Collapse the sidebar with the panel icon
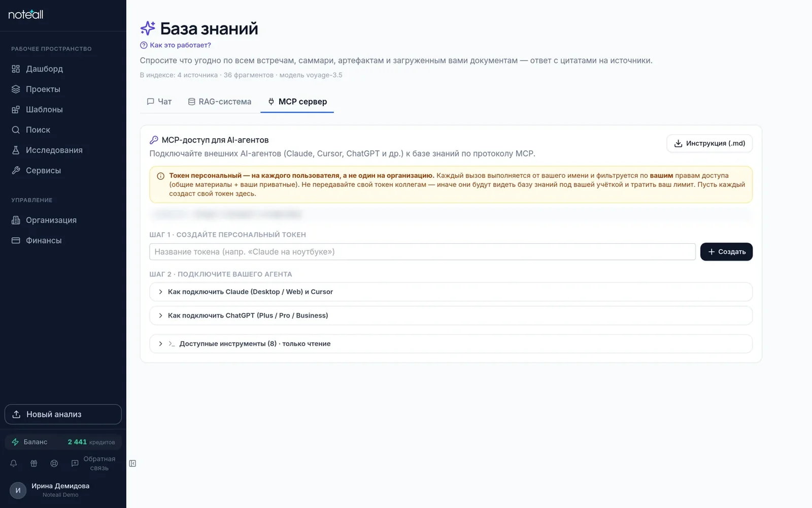 pyautogui.click(x=132, y=463)
